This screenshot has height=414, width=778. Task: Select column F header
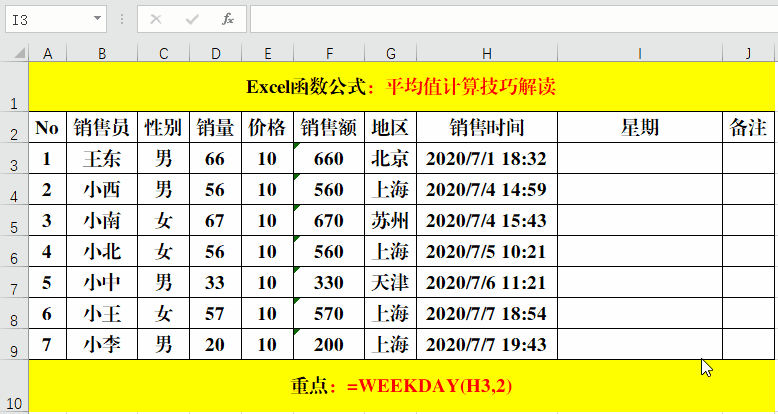pyautogui.click(x=329, y=54)
